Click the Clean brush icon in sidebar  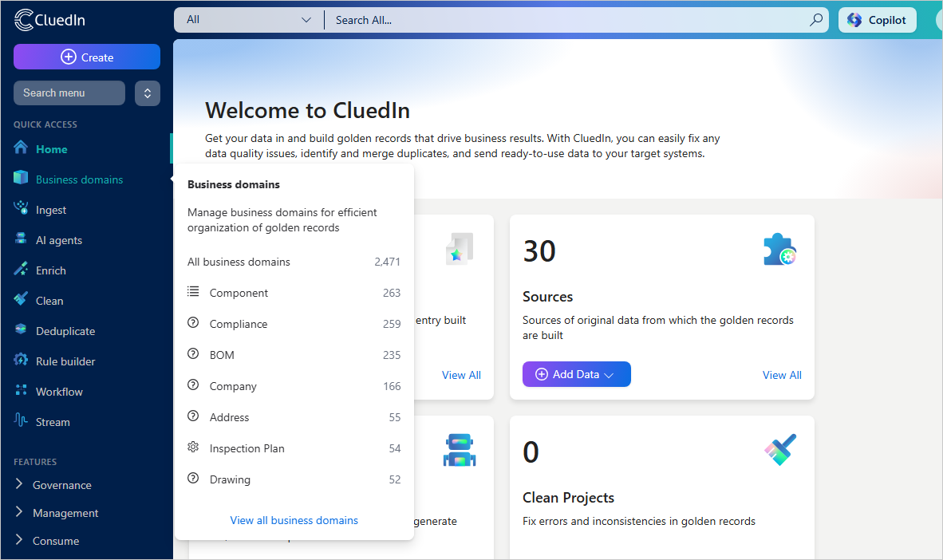point(21,299)
